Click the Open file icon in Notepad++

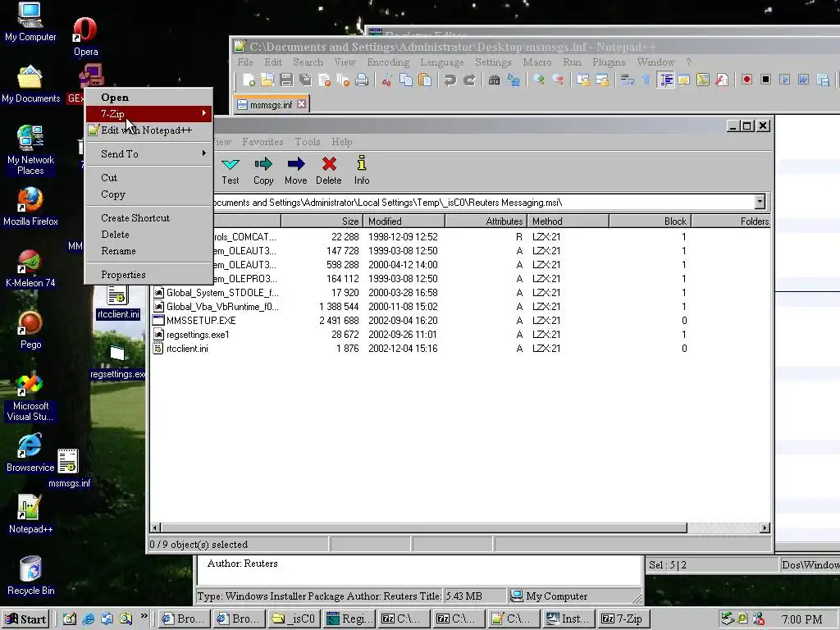click(x=267, y=80)
